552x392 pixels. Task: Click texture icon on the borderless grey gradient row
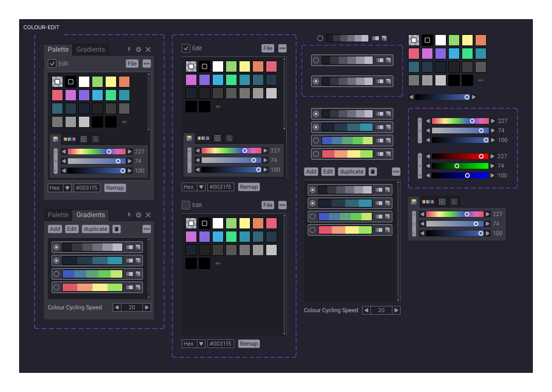[x=384, y=38]
